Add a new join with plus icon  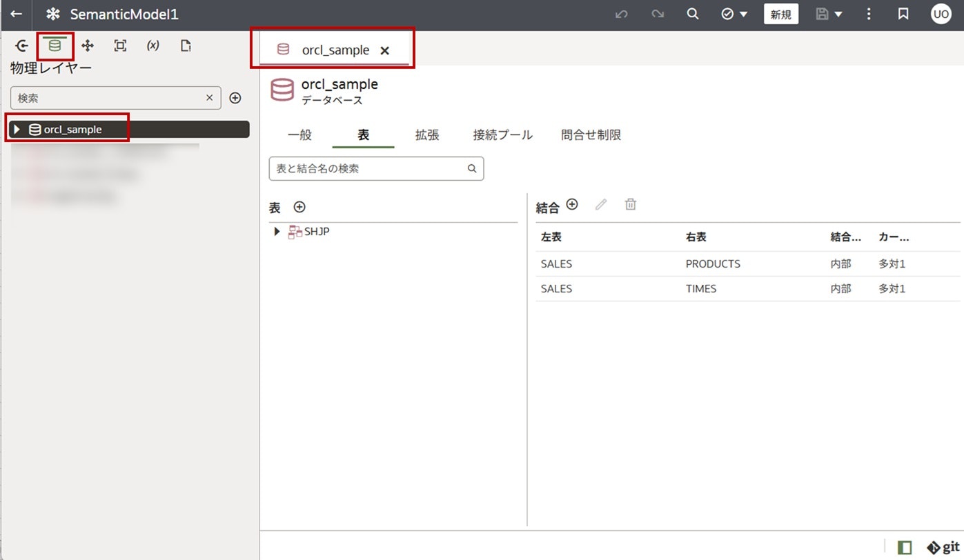(572, 204)
